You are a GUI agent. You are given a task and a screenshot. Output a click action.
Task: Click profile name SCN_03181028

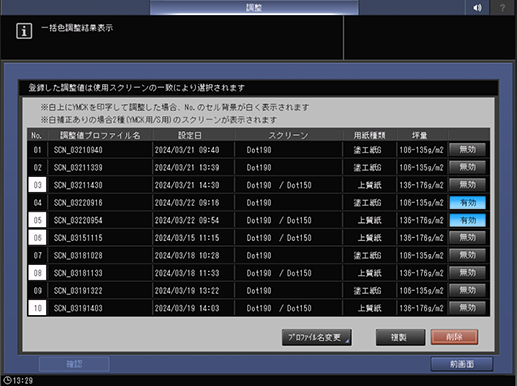tap(78, 256)
